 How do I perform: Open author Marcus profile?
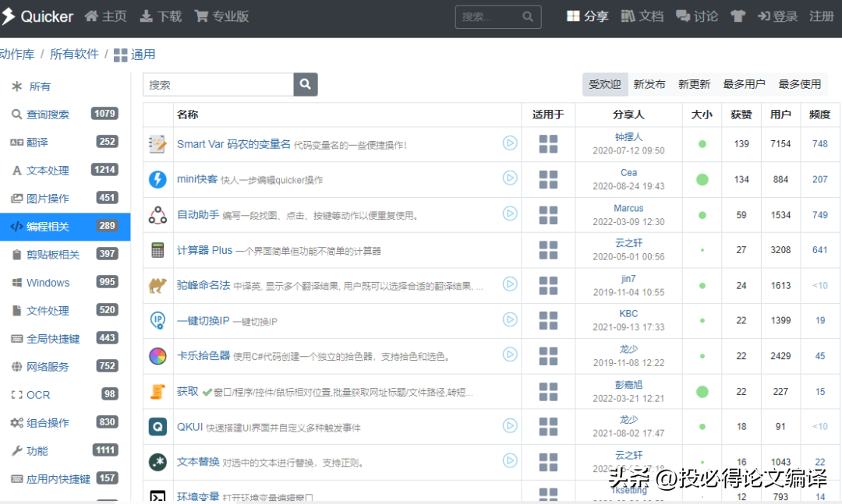click(x=628, y=208)
